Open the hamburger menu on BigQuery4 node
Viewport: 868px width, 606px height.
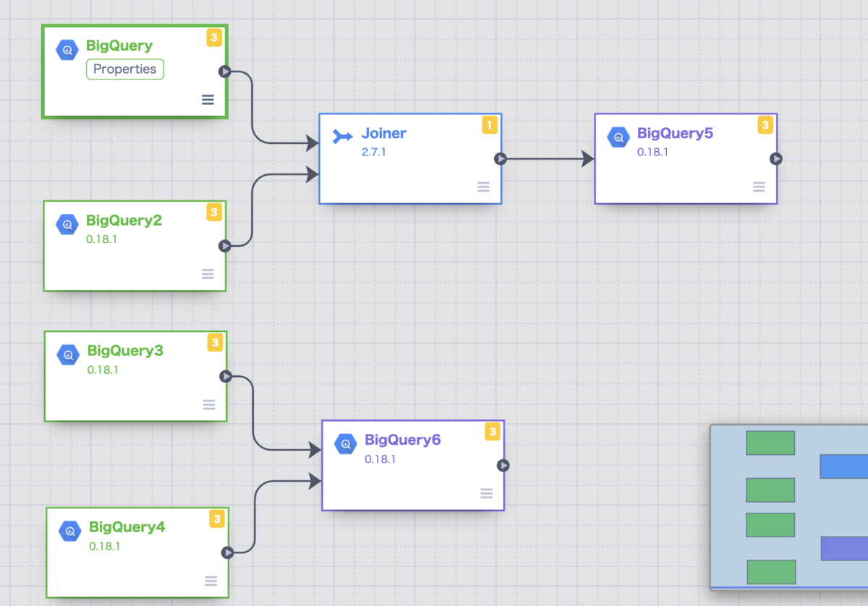(210, 581)
